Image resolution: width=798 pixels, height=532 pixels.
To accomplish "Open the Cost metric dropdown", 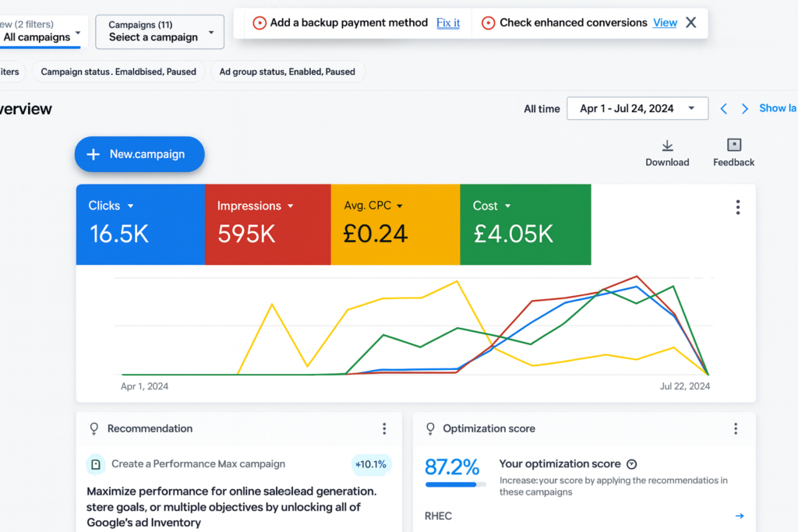I will [507, 206].
